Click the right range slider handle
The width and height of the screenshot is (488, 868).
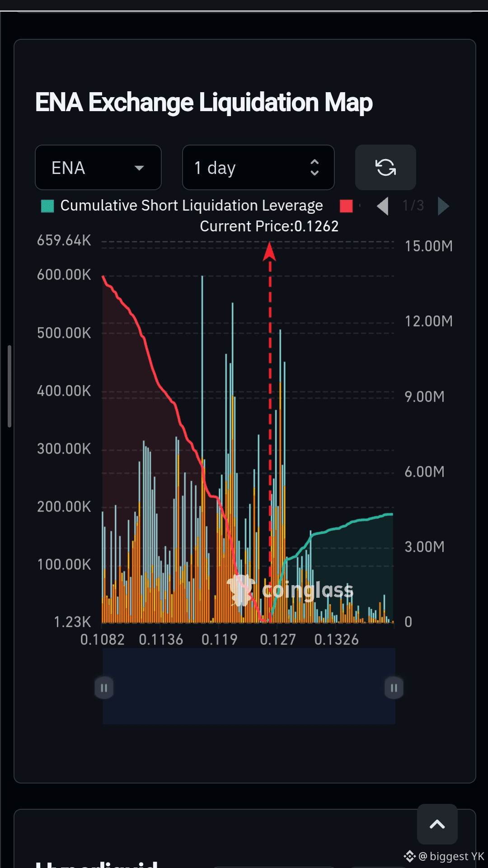tap(394, 688)
